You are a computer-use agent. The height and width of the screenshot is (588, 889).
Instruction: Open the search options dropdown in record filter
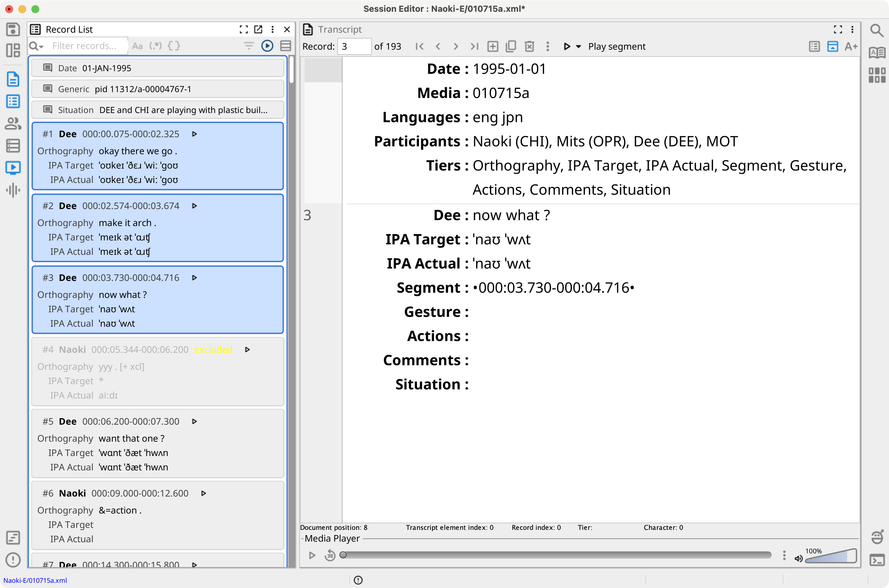(36, 46)
